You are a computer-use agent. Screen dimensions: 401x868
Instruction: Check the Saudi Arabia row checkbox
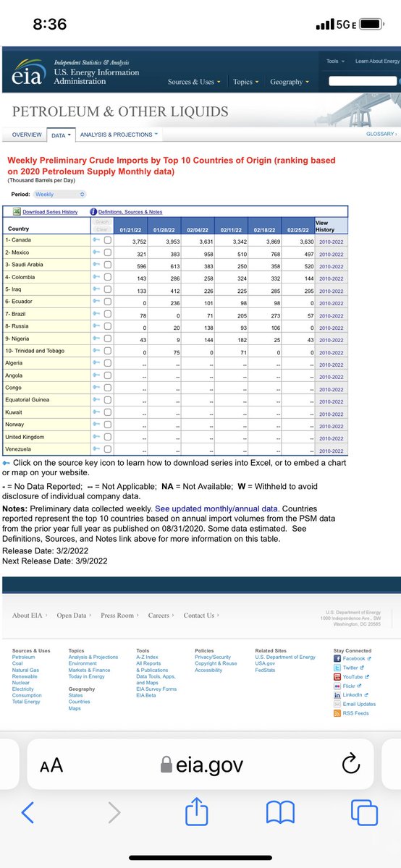coord(107,265)
